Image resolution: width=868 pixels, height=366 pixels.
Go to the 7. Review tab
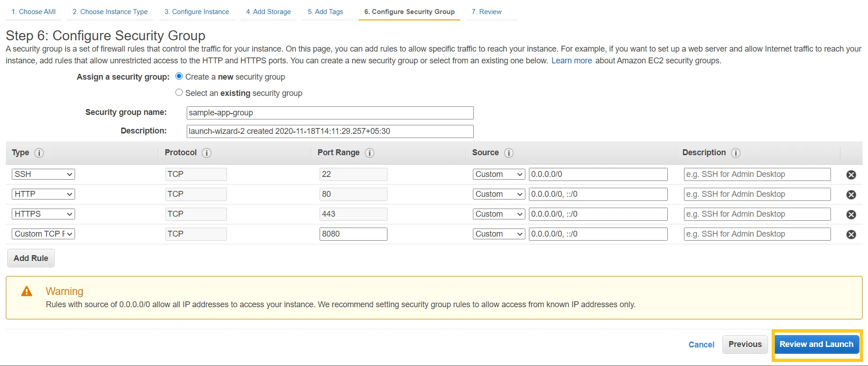[486, 12]
